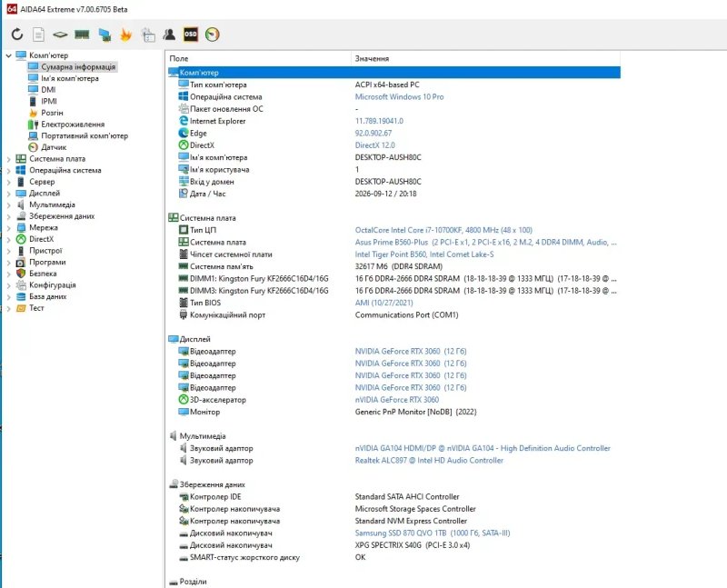Click the Розділи group heading
Screen dimensions: 727x588
tap(193, 582)
